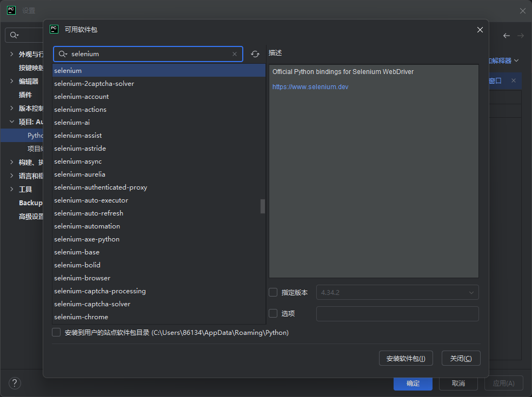The width and height of the screenshot is (532, 397).
Task: Select selenium-auto-refresh in the list
Action: pos(159,213)
